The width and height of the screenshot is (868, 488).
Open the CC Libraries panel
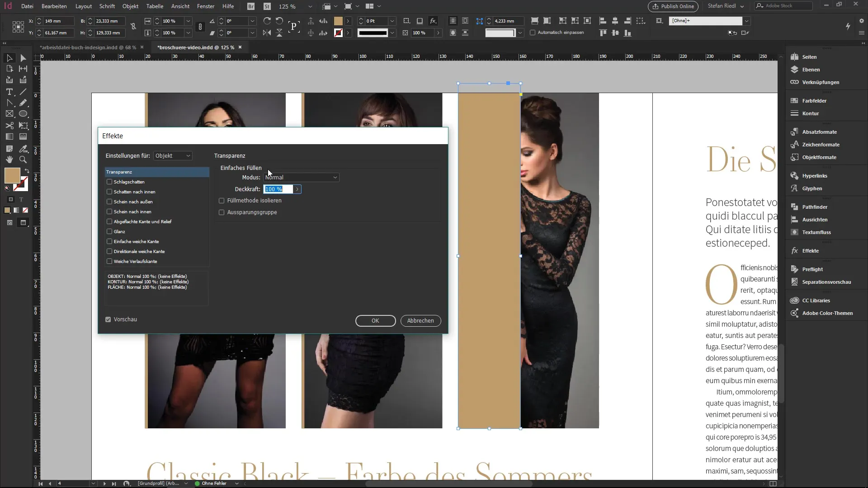click(x=816, y=300)
